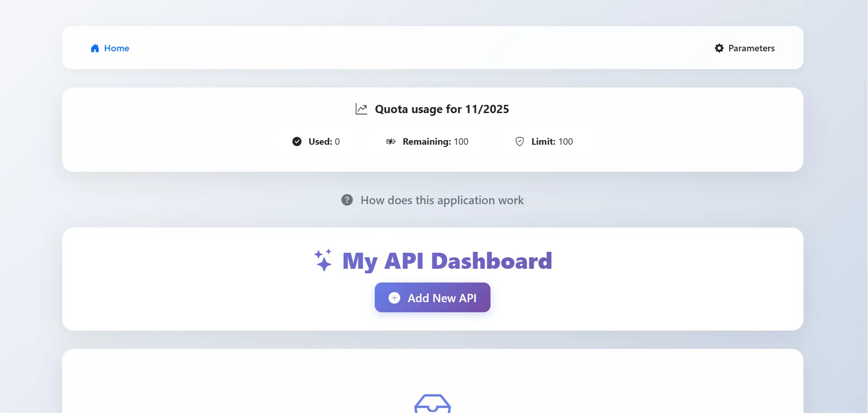This screenshot has width=868, height=413.
Task: Open the Home link
Action: [110, 48]
